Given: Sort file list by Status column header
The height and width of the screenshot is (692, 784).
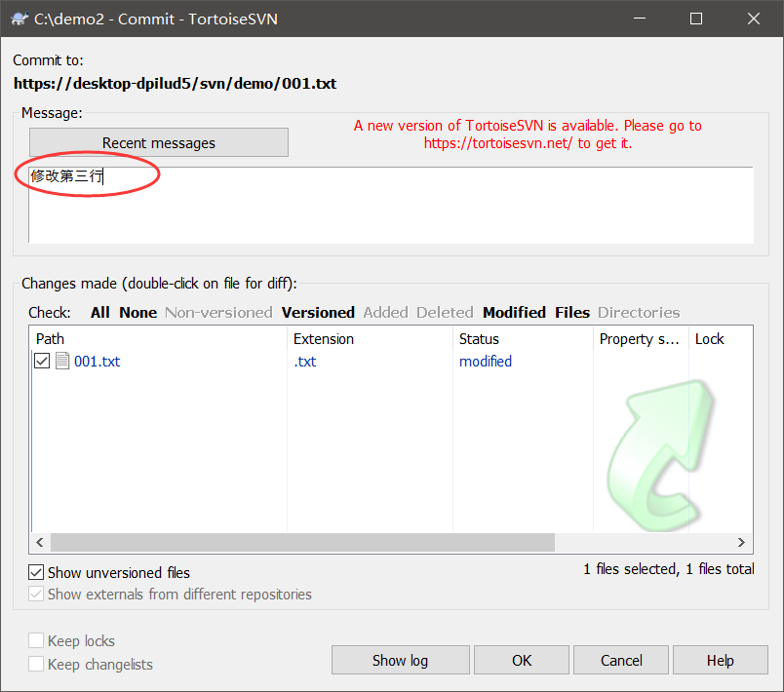Looking at the screenshot, I should click(x=523, y=339).
